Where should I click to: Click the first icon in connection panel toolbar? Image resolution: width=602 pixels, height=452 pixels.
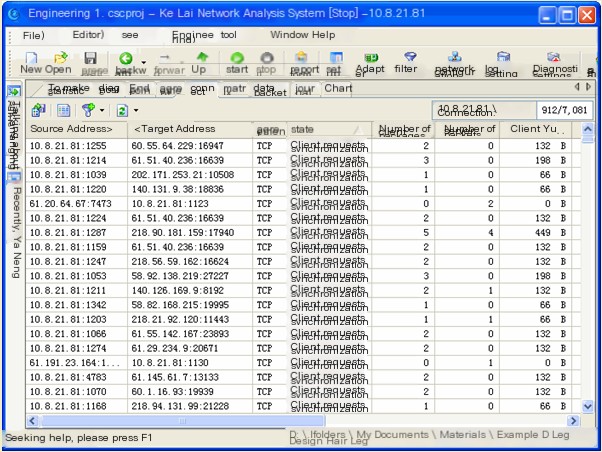[x=39, y=110]
